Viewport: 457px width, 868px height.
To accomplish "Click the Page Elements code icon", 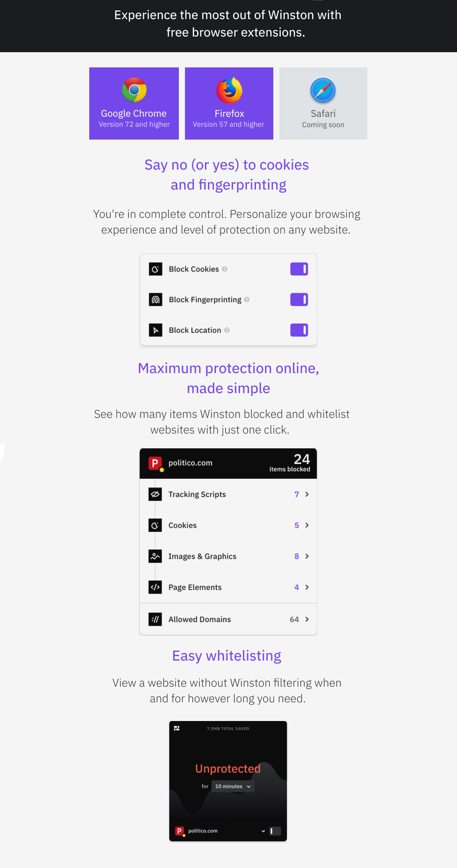I will pos(155,587).
